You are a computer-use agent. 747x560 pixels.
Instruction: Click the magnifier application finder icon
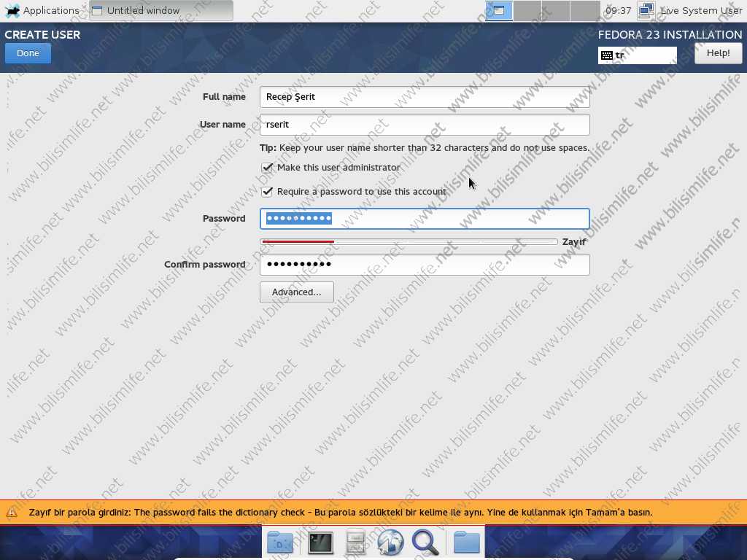tap(425, 542)
